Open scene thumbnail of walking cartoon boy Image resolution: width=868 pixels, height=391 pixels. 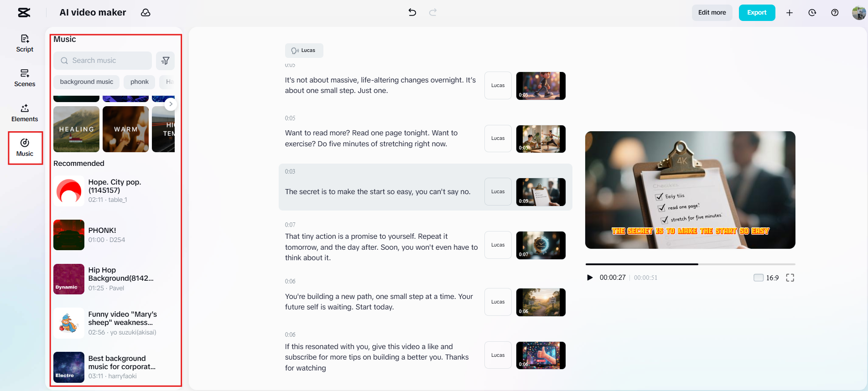point(541,86)
